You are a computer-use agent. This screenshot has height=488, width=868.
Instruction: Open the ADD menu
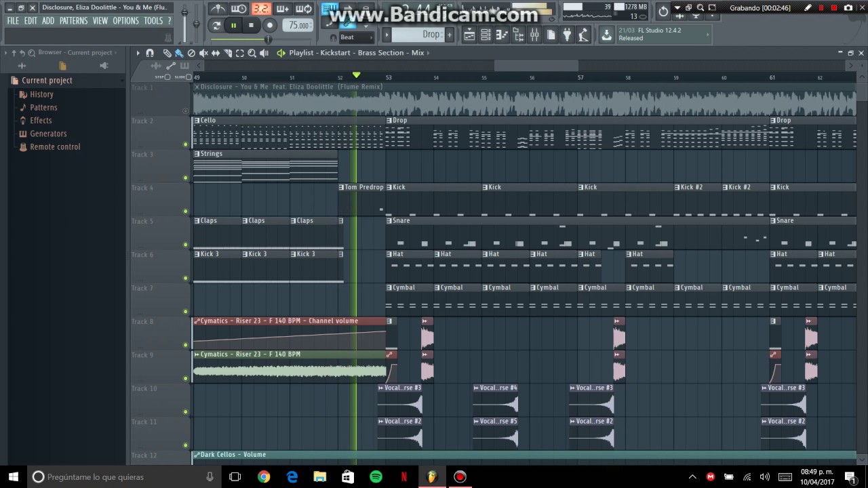coord(48,21)
